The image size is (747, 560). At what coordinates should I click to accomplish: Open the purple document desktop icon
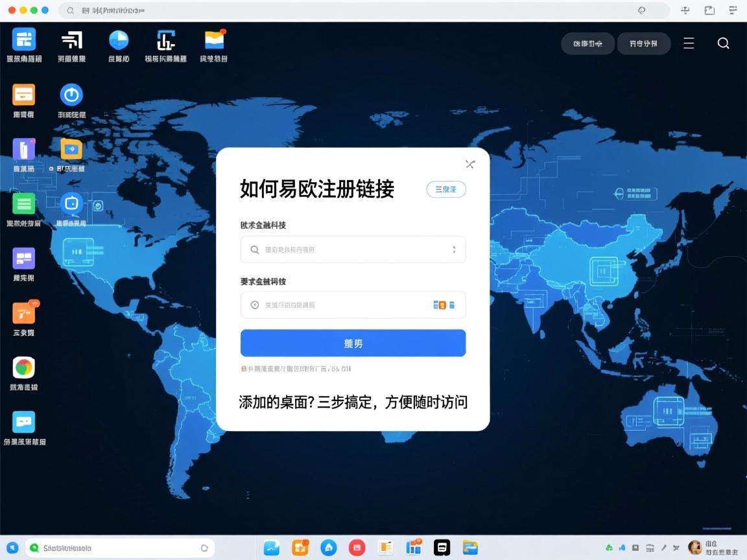coord(24,149)
